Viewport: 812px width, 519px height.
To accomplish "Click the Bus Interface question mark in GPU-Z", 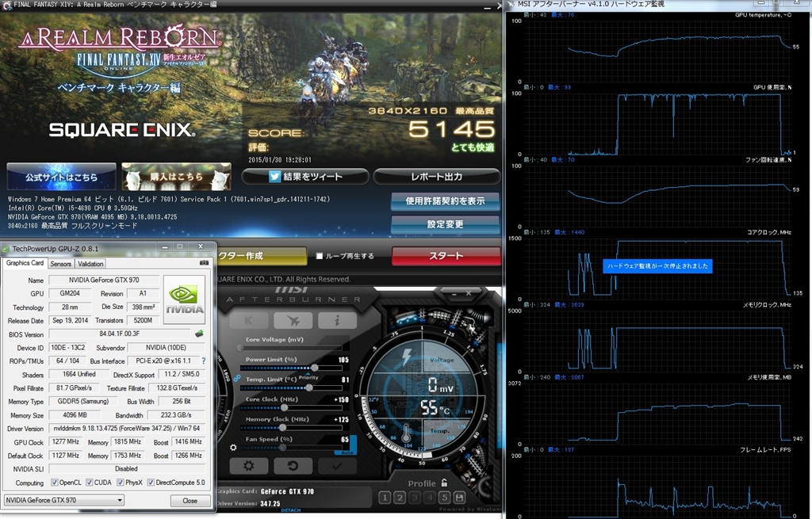I will (203, 361).
